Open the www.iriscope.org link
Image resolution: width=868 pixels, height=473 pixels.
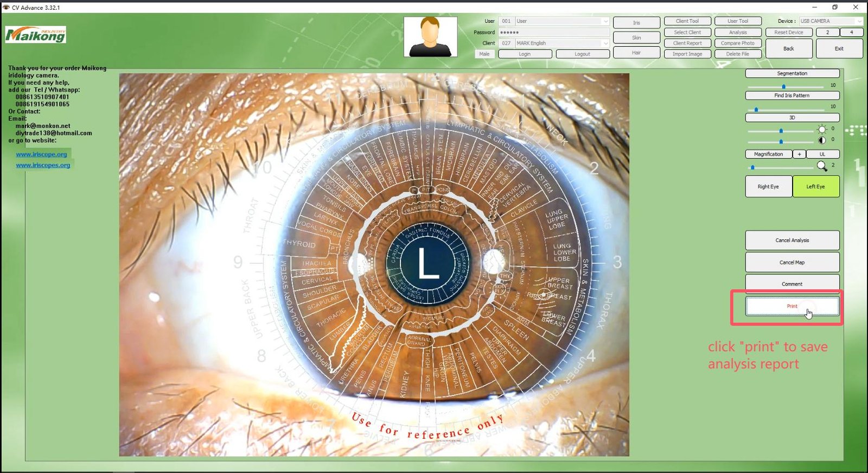point(41,154)
